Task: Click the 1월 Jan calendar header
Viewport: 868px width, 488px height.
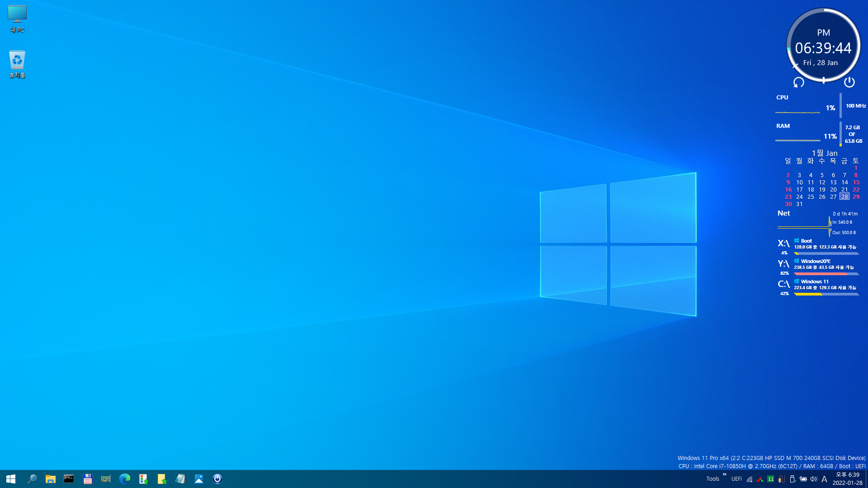Action: 825,153
